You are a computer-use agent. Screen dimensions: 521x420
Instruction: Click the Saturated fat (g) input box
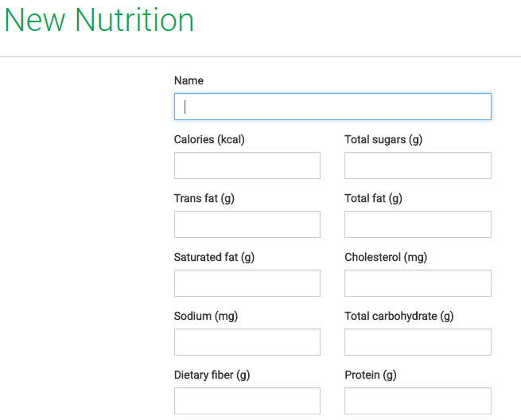pos(247,283)
